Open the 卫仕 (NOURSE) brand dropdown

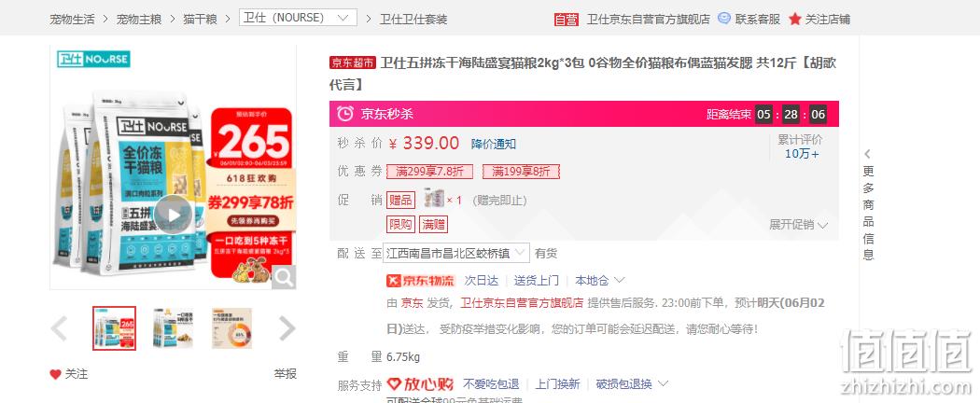298,18
